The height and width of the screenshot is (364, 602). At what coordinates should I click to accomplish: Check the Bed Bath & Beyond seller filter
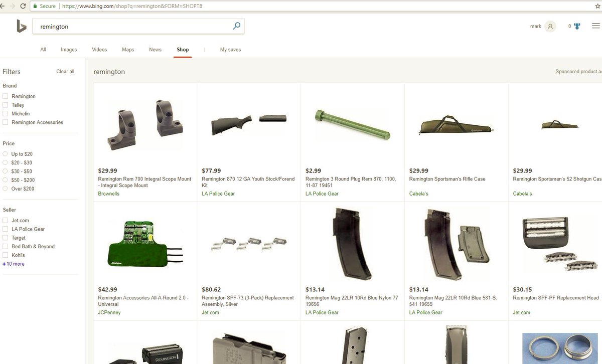5,247
